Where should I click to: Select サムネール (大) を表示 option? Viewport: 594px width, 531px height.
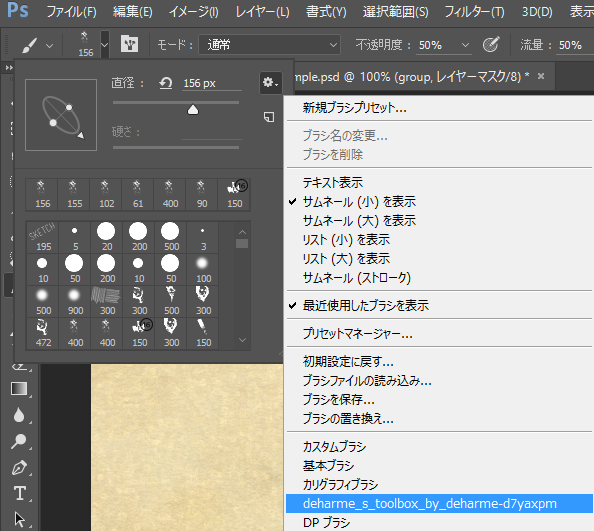(x=439, y=220)
